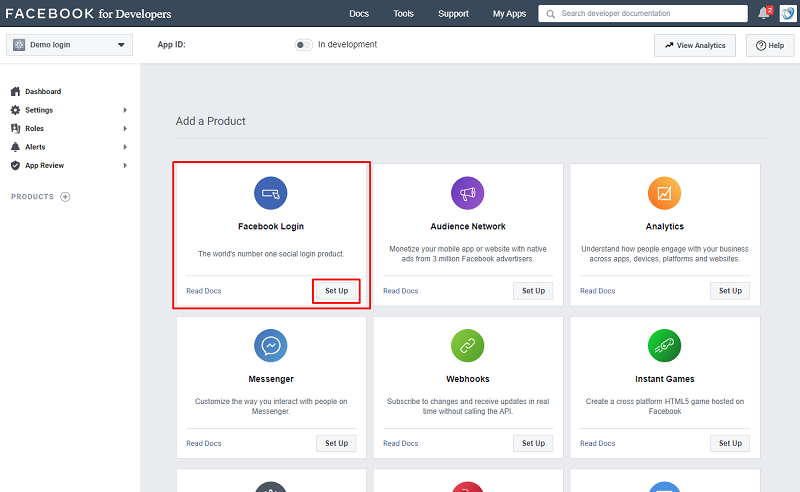Click the Instant Games card title
800x492 pixels.
click(664, 379)
